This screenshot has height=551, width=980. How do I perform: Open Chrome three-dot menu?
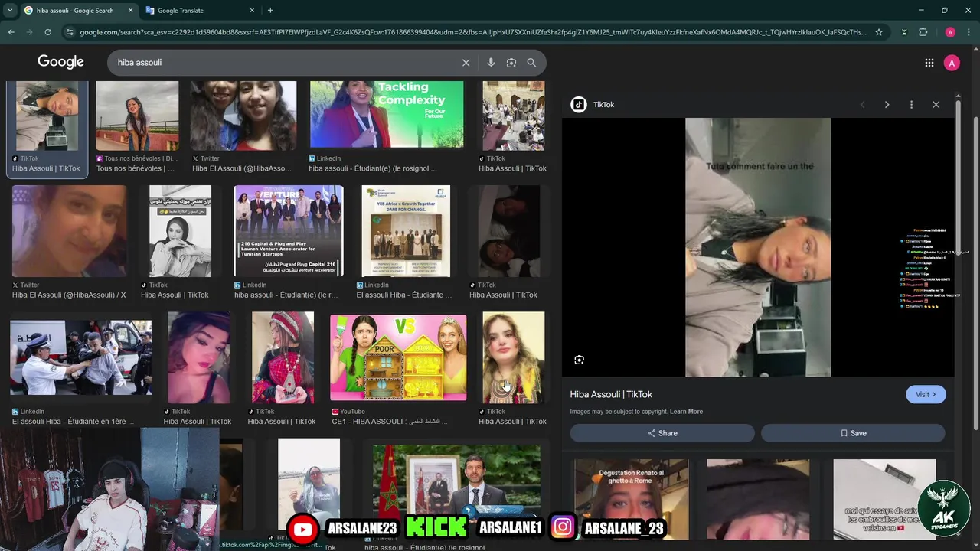click(969, 32)
